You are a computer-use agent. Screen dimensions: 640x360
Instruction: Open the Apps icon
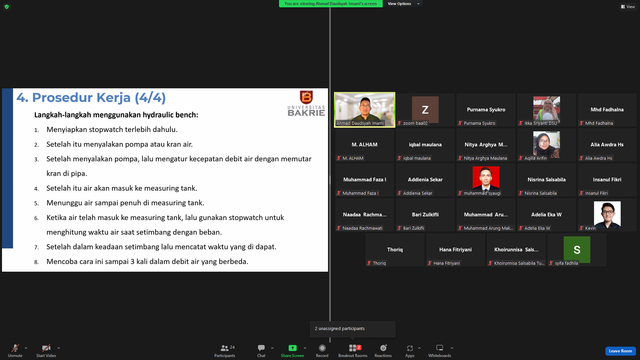410,348
